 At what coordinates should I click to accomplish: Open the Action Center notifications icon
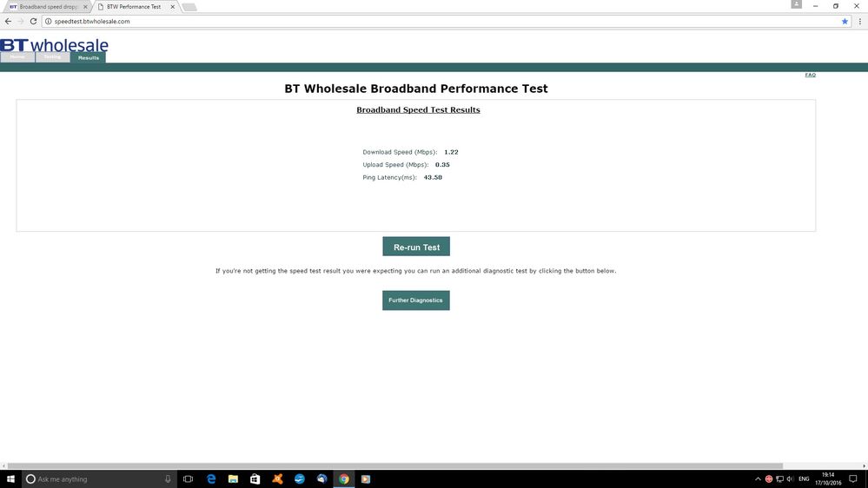853,479
